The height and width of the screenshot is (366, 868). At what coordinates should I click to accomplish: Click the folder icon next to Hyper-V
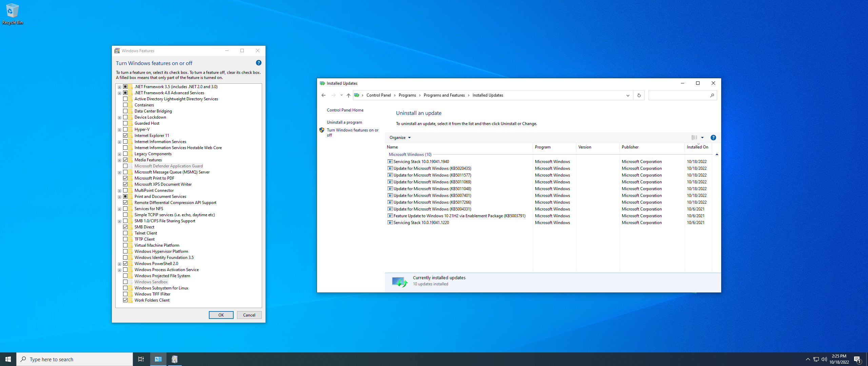tap(131, 129)
